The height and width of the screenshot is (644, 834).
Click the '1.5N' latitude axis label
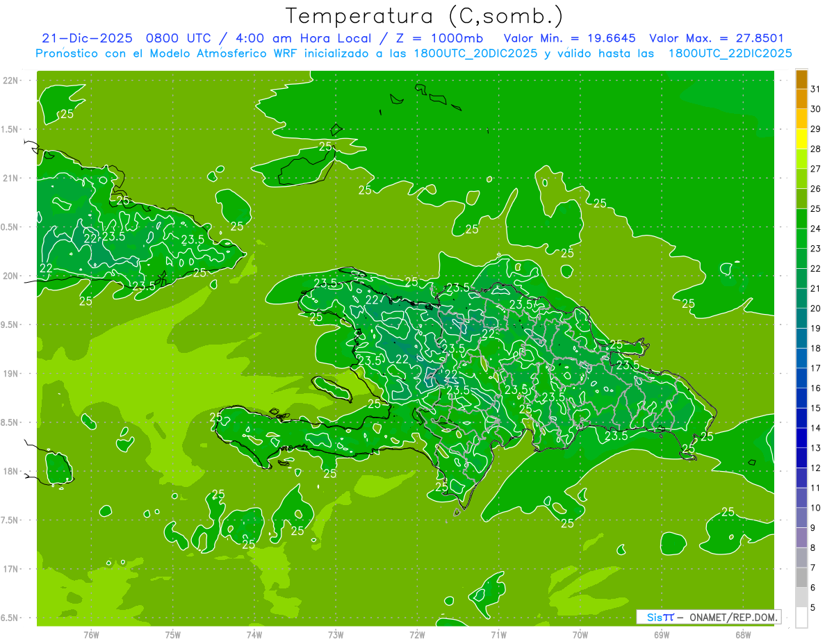10,129
